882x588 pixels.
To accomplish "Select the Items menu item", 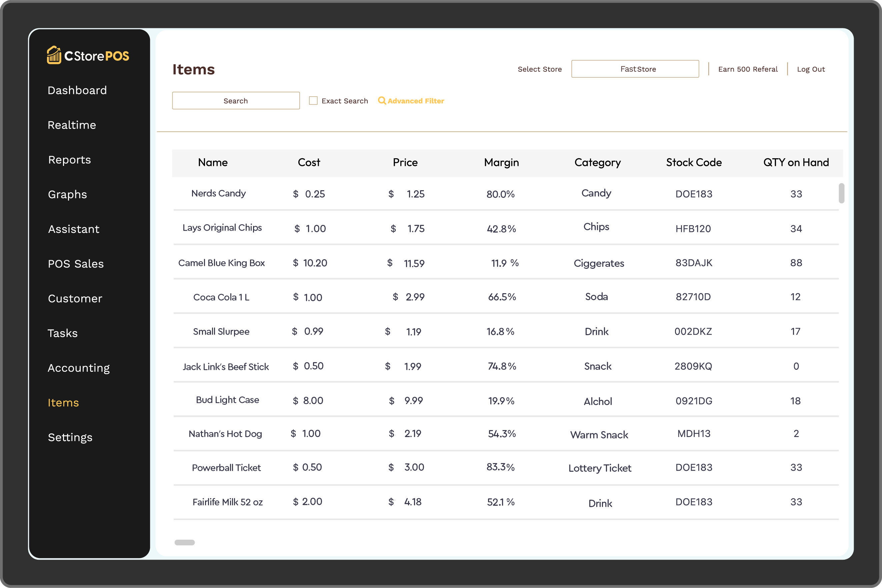I will (63, 402).
